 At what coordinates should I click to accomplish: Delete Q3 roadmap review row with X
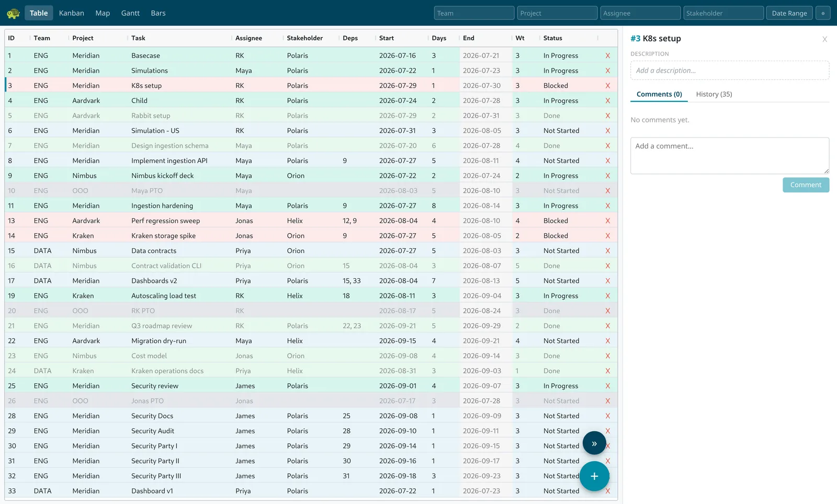point(607,326)
